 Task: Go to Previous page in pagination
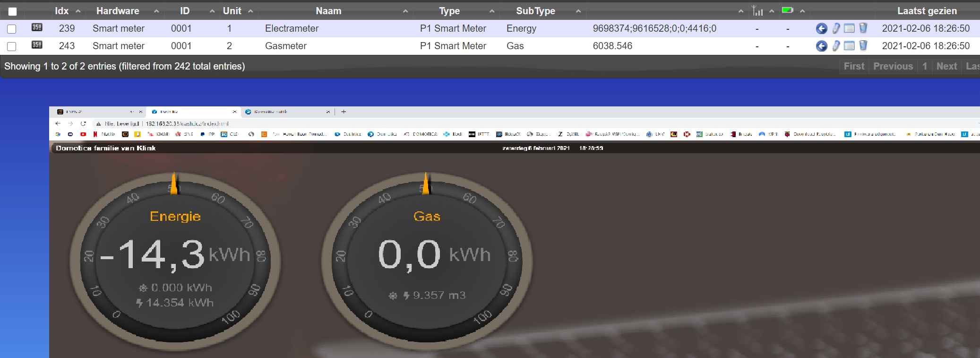click(x=893, y=66)
